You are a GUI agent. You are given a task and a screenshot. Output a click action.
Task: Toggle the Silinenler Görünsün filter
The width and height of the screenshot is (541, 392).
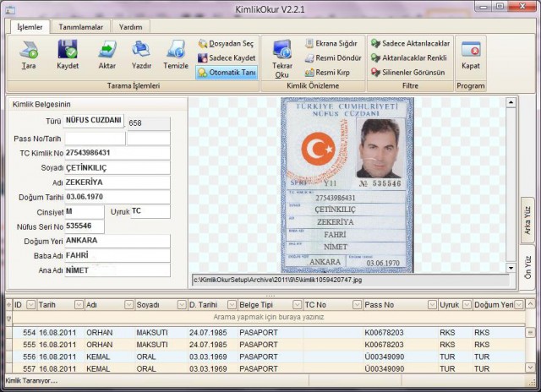click(411, 73)
